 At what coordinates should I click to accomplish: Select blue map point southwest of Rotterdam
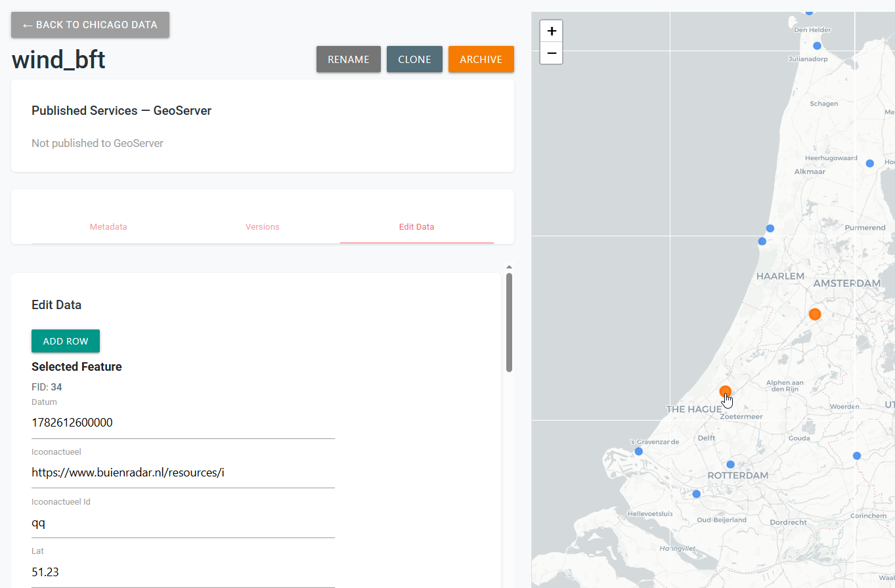(696, 494)
